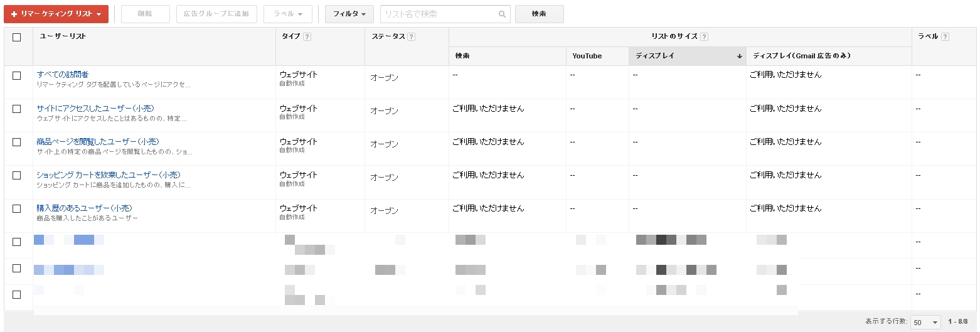Screen dimensions: 980x332
Task: Sort by ステータス column header
Action: 388,36
